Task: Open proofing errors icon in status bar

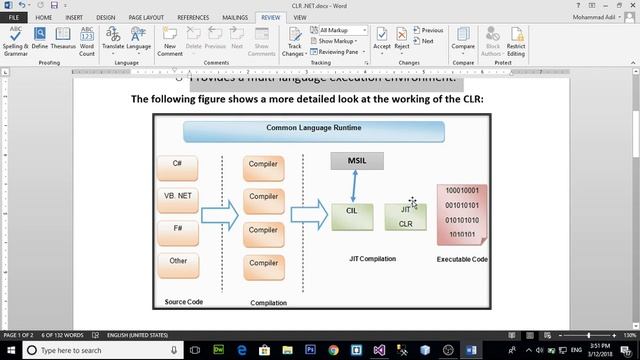Action: tap(95, 335)
